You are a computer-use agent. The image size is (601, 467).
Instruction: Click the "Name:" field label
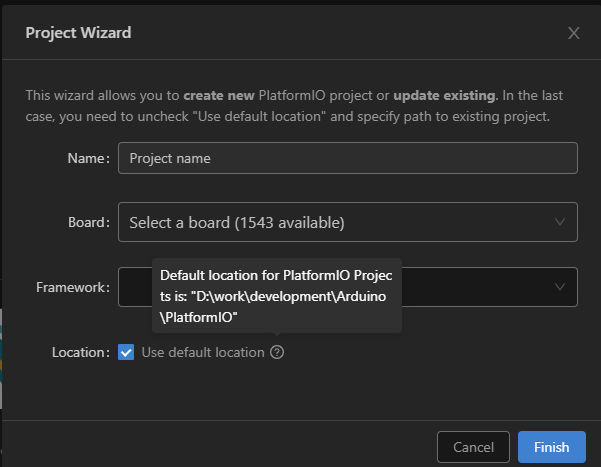(88, 158)
